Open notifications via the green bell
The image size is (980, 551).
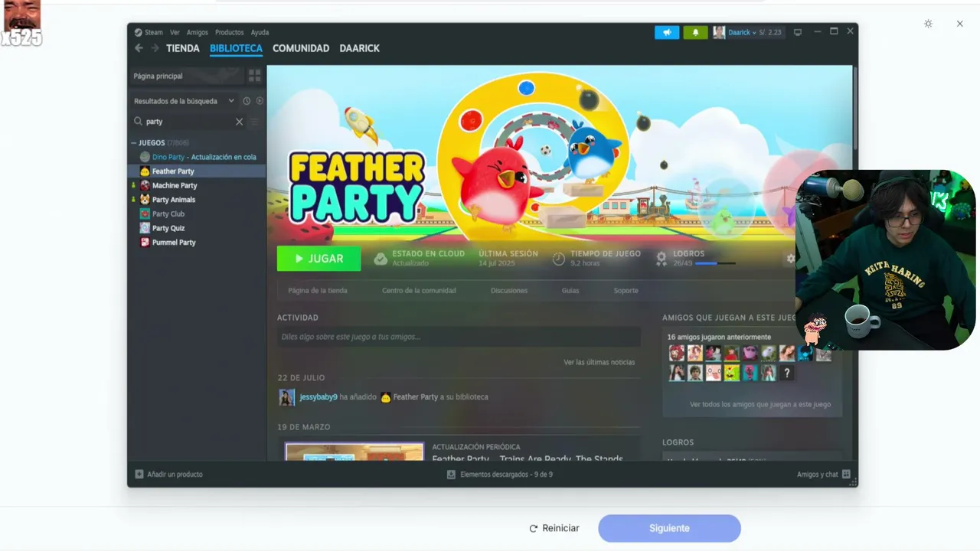tap(695, 32)
